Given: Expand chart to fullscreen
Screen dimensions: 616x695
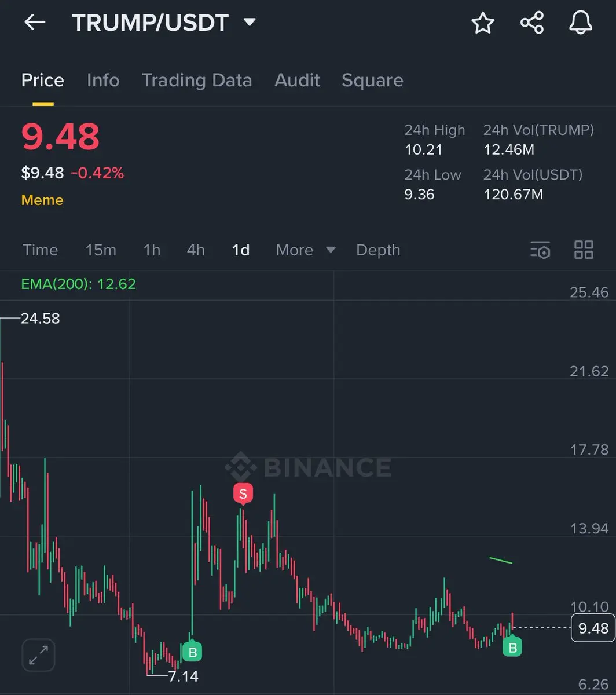Looking at the screenshot, I should pyautogui.click(x=39, y=655).
